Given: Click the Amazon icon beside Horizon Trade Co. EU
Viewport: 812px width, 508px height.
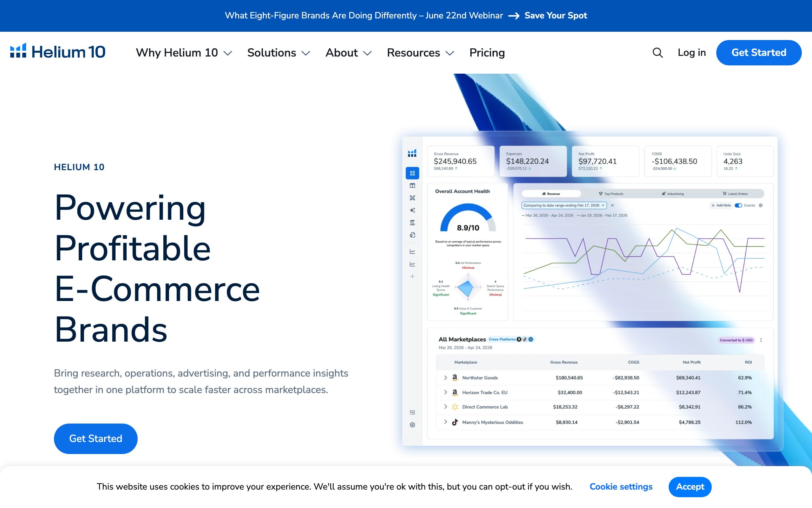Looking at the screenshot, I should click(455, 392).
